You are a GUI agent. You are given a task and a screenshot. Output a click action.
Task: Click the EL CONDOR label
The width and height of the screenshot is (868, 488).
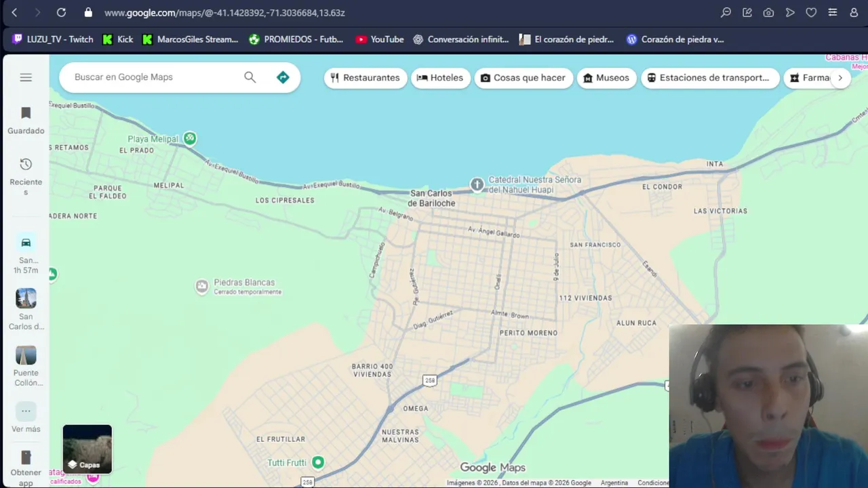coord(662,187)
